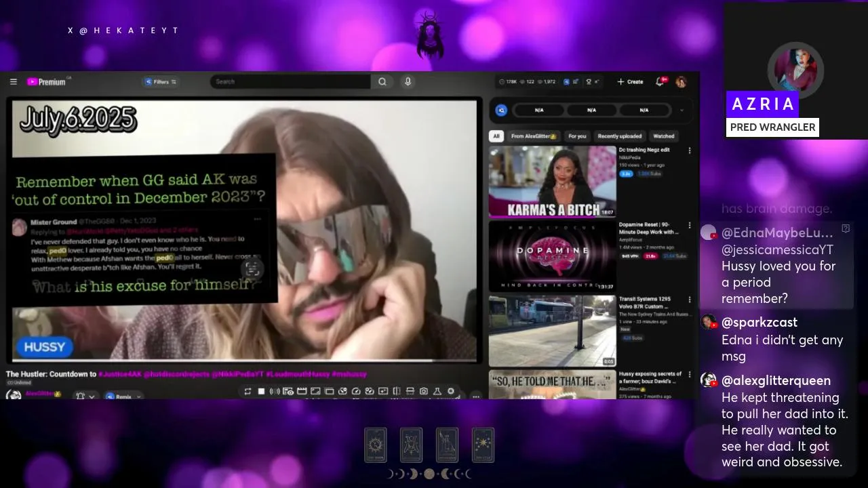Toggle the volume booster sound-wave icon
Image resolution: width=868 pixels, height=488 pixels.
[275, 391]
